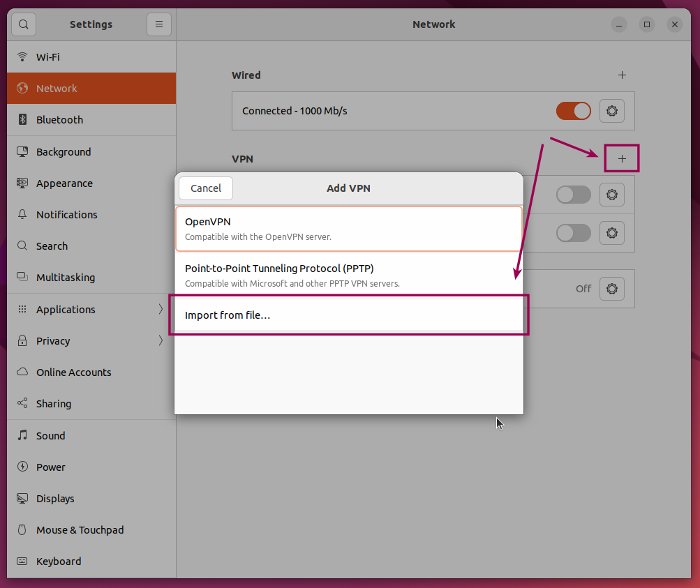Image resolution: width=700 pixels, height=588 pixels.
Task: Open network proxy gear settings
Action: coord(612,289)
